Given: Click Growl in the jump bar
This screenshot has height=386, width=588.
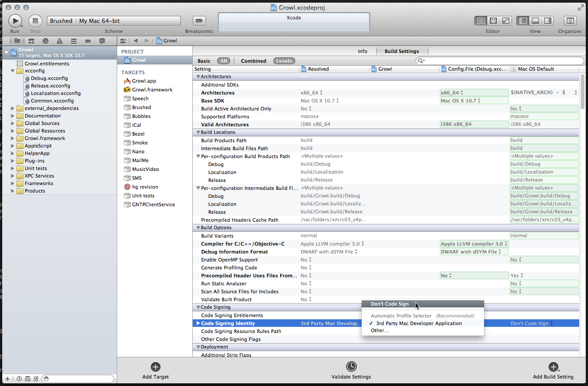Looking at the screenshot, I should click(167, 41).
